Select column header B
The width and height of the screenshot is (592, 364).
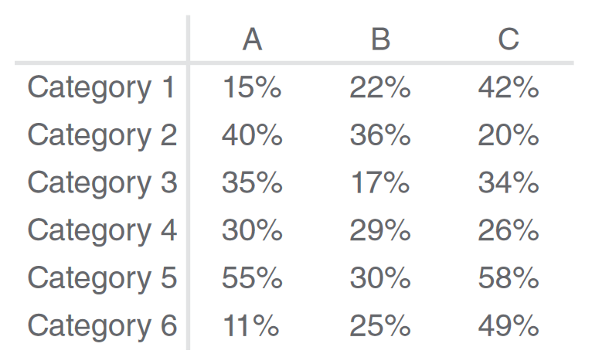point(380,39)
